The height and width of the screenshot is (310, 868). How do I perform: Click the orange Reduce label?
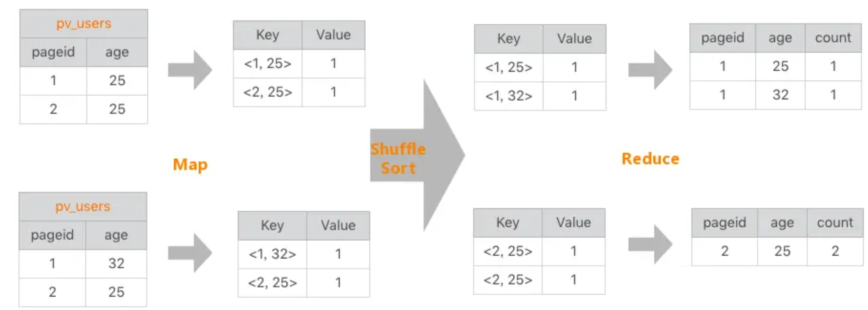click(x=650, y=159)
